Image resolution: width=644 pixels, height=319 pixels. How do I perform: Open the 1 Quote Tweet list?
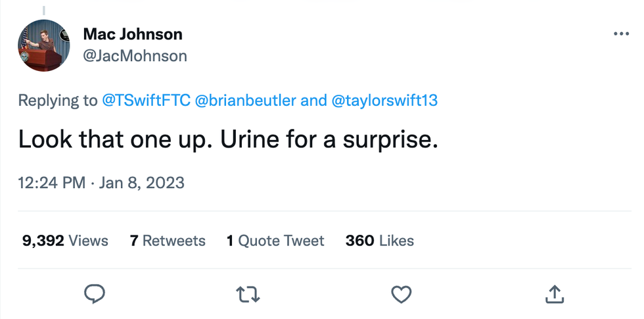pyautogui.click(x=275, y=241)
